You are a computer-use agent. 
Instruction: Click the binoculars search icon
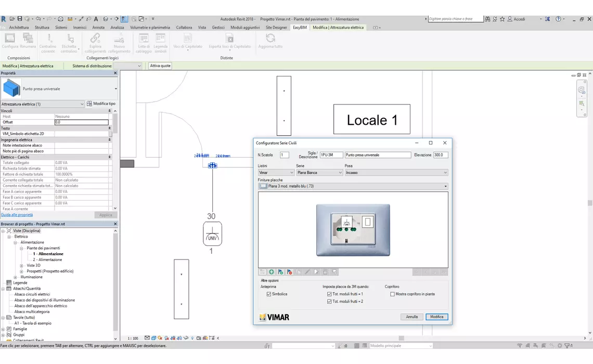point(487,19)
